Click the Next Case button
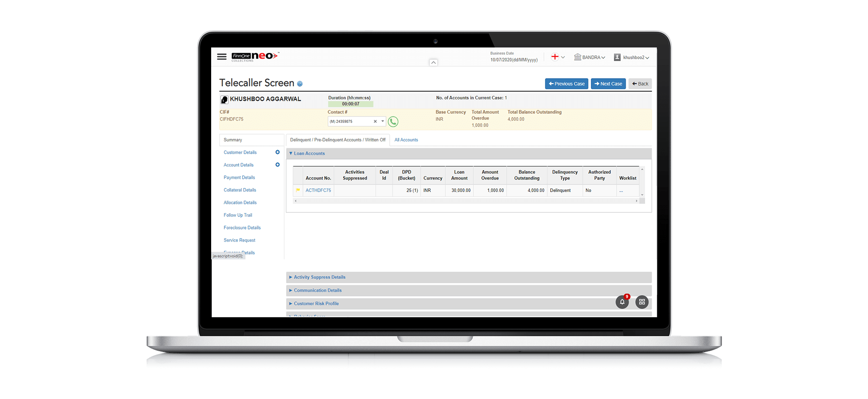Image resolution: width=868 pixels, height=399 pixels. pos(608,84)
